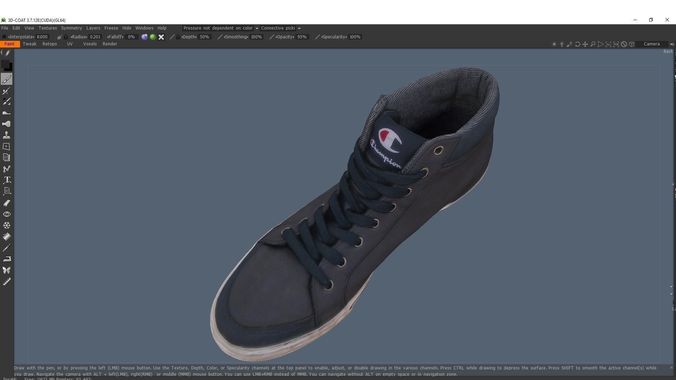Switch to the UV room tab
The image size is (676, 380).
pyautogui.click(x=69, y=44)
